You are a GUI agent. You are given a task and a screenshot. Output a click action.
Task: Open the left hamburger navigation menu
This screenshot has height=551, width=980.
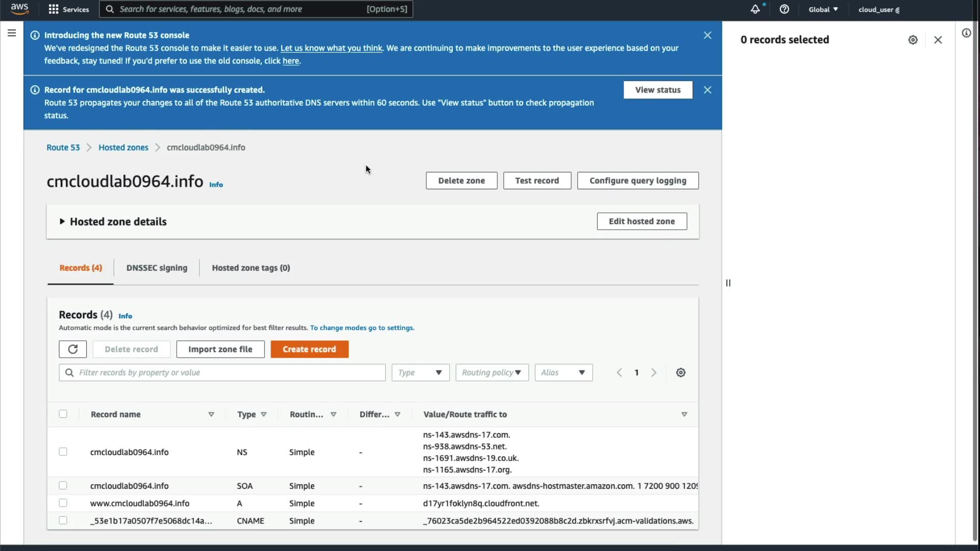tap(12, 33)
